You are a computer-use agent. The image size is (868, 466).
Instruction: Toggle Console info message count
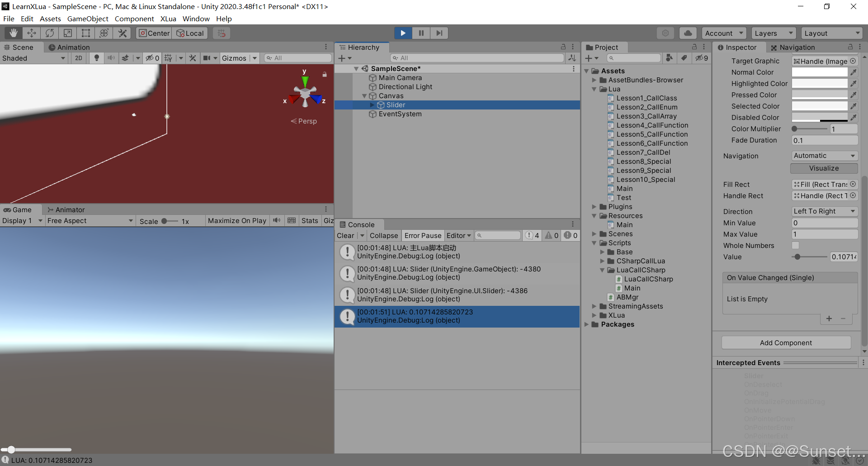[532, 236]
